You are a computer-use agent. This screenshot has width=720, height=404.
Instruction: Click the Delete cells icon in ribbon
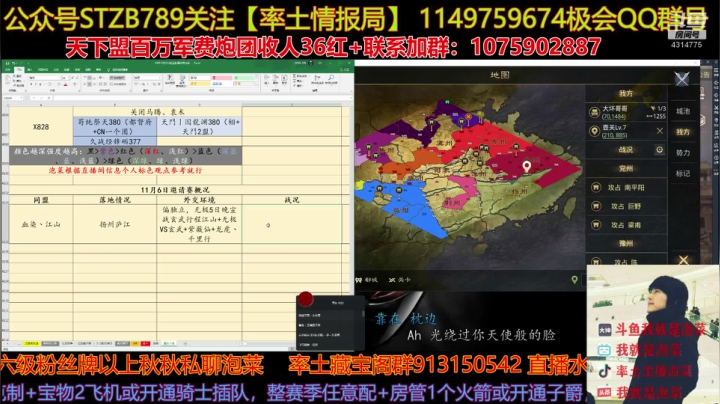[x=276, y=80]
